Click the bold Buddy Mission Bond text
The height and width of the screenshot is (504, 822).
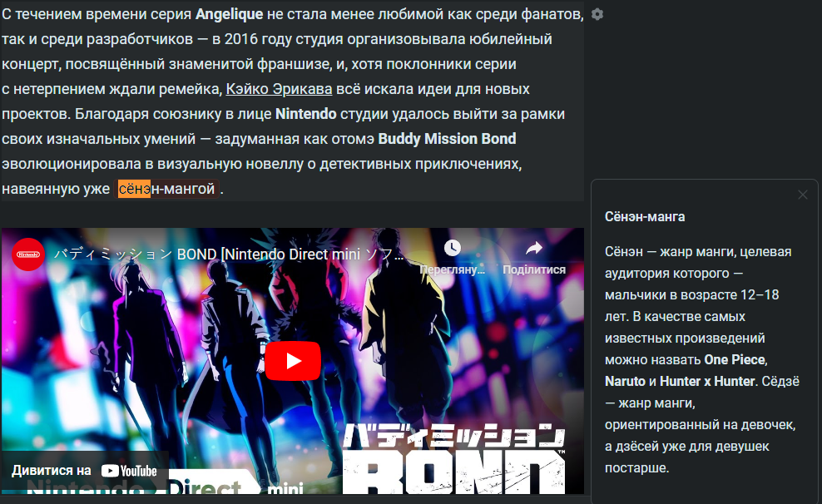tap(447, 139)
